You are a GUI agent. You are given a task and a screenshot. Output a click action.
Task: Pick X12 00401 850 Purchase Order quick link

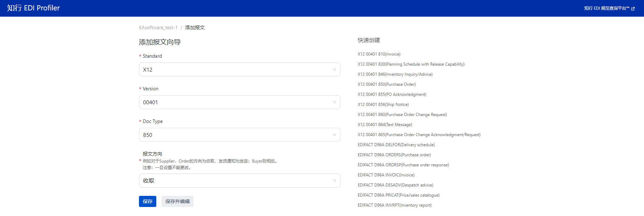[387, 84]
